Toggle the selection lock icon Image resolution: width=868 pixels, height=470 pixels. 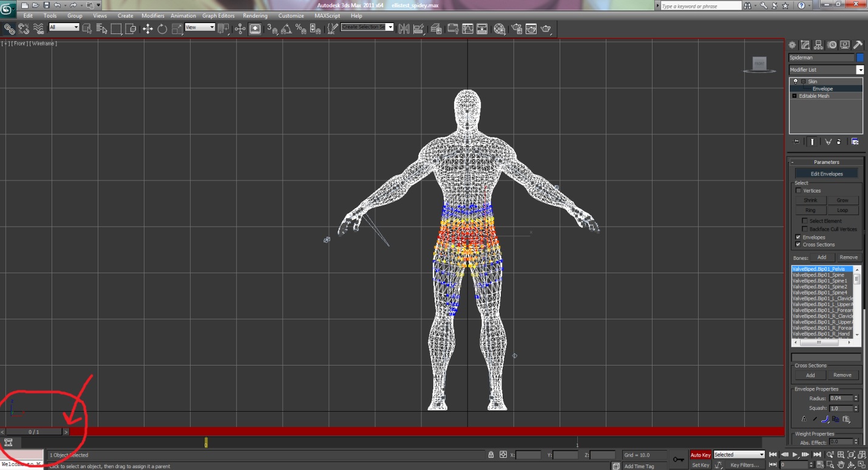pyautogui.click(x=490, y=455)
